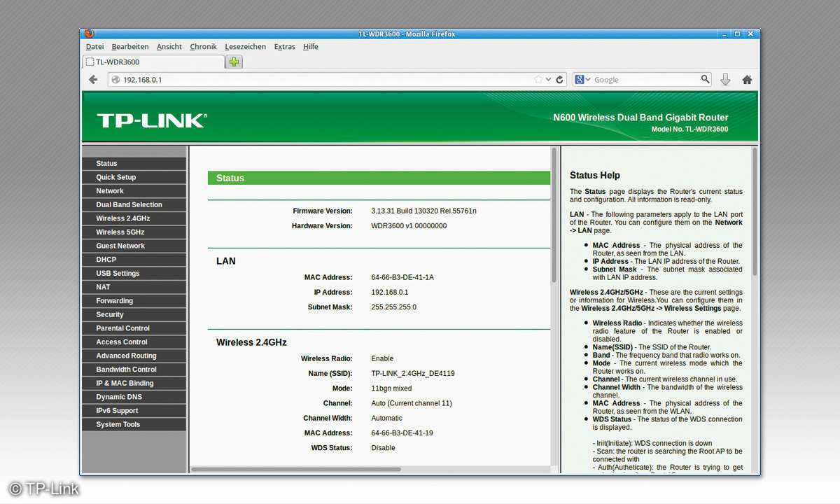
Task: Click Model No. TL-WDR3600 text in the banner
Action: tap(689, 129)
